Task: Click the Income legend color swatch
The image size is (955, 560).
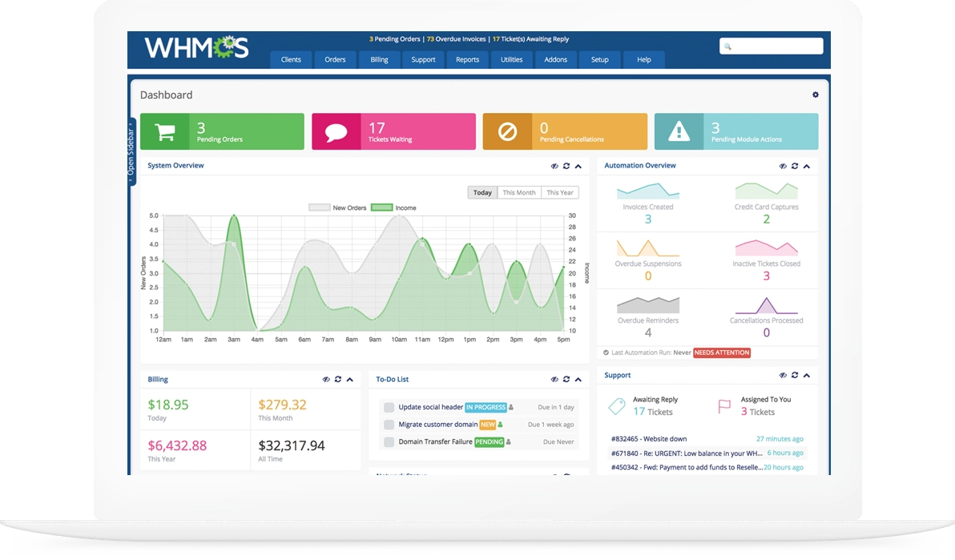Action: click(x=381, y=207)
